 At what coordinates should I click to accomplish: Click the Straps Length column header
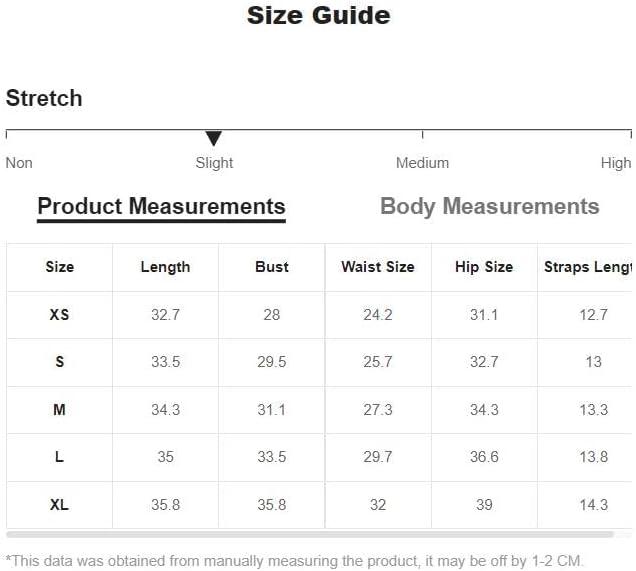click(x=588, y=267)
